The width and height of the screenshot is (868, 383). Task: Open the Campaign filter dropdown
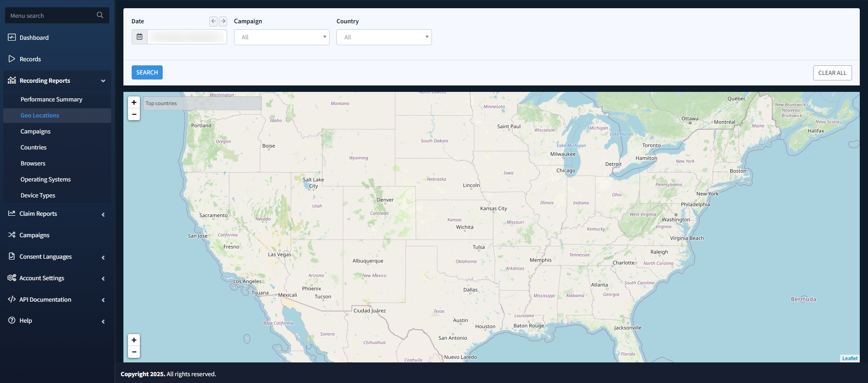tap(282, 37)
